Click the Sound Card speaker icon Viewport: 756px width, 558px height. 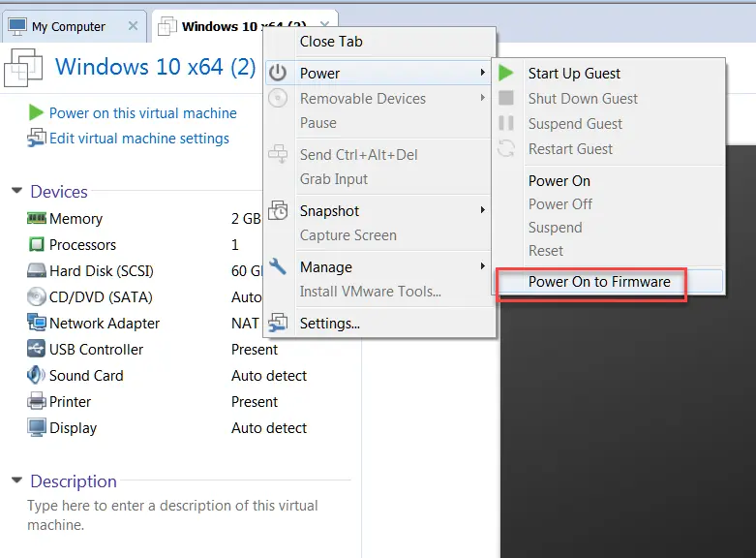36,375
